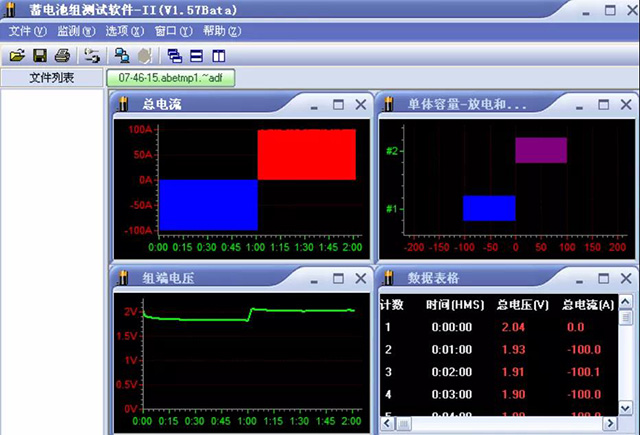
Task: Click the print icon in toolbar
Action: [63, 55]
